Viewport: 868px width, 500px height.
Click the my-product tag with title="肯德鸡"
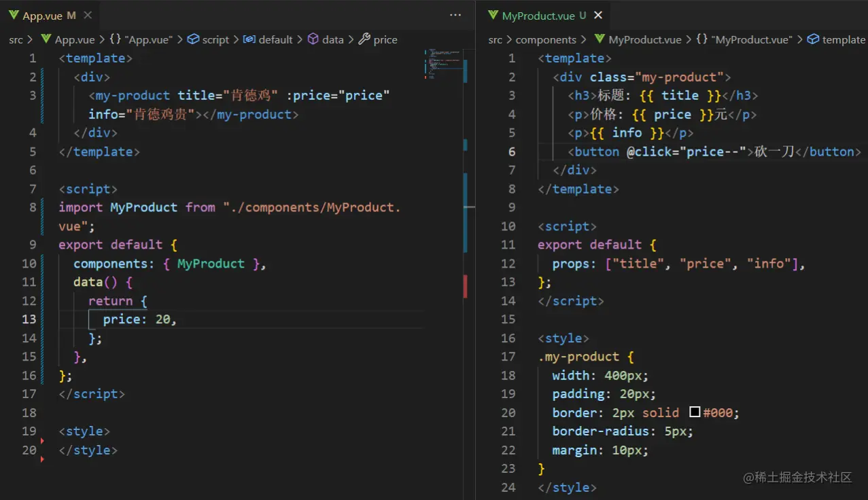coord(239,96)
